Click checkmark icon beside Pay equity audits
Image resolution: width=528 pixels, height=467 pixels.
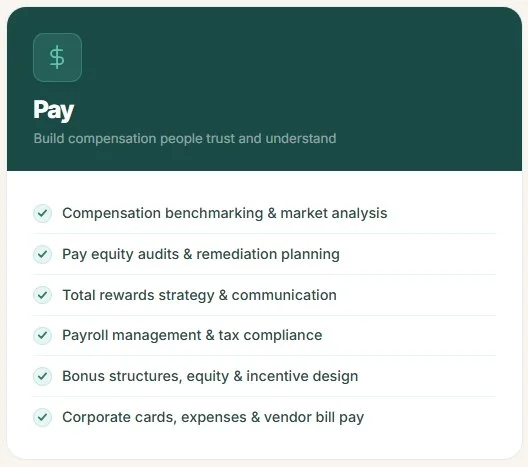coord(42,254)
